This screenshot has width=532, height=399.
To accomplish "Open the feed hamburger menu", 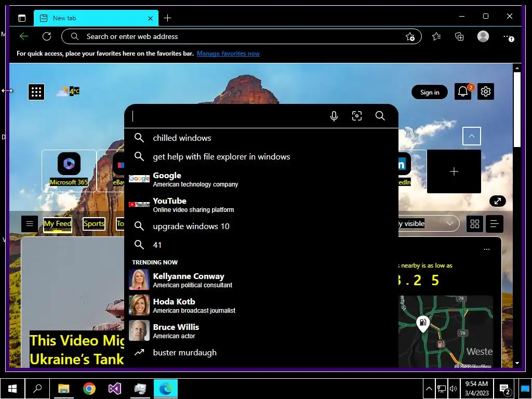I will tap(30, 223).
